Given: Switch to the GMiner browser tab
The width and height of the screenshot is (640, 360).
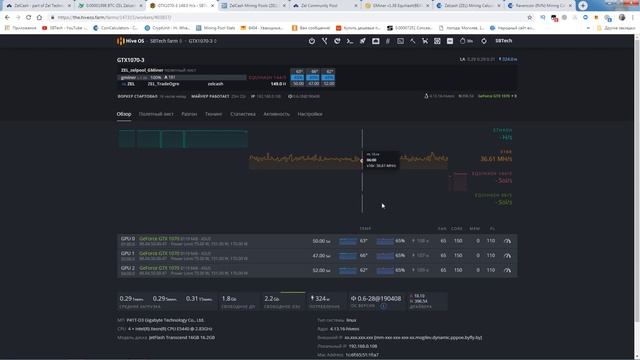Looking at the screenshot, I should pos(398,6).
